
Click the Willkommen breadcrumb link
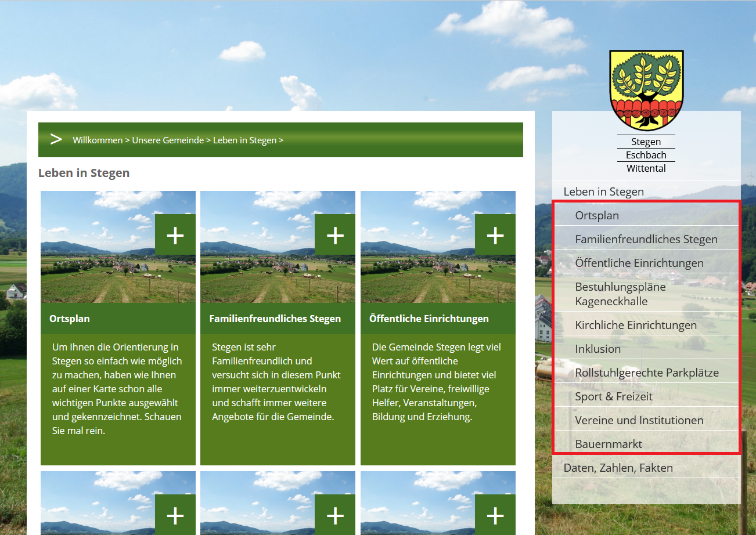pos(98,140)
